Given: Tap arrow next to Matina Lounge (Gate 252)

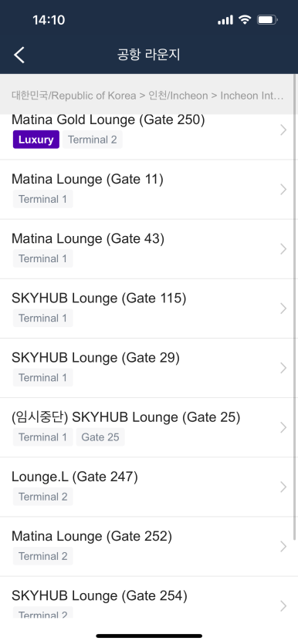Looking at the screenshot, I should tap(283, 547).
